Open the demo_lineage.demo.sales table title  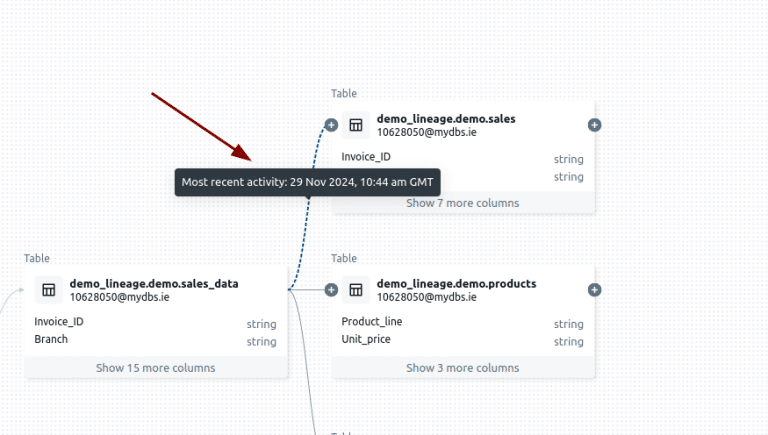pos(446,118)
